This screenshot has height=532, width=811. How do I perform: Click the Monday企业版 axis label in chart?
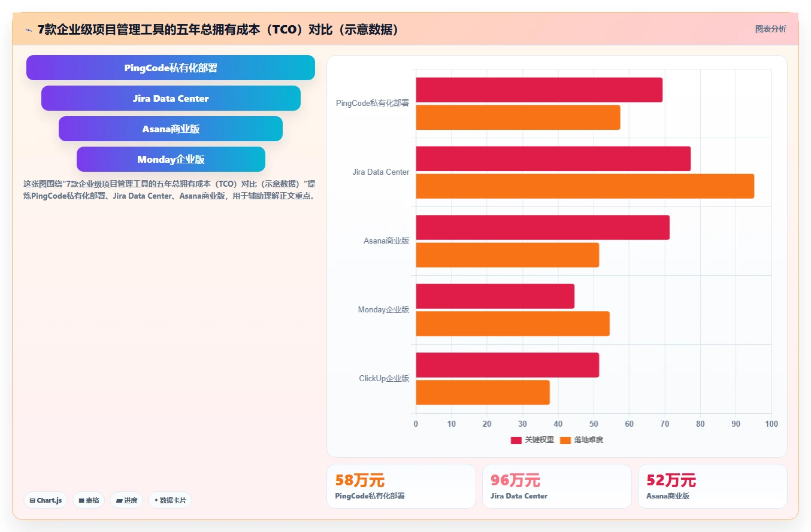tap(383, 310)
